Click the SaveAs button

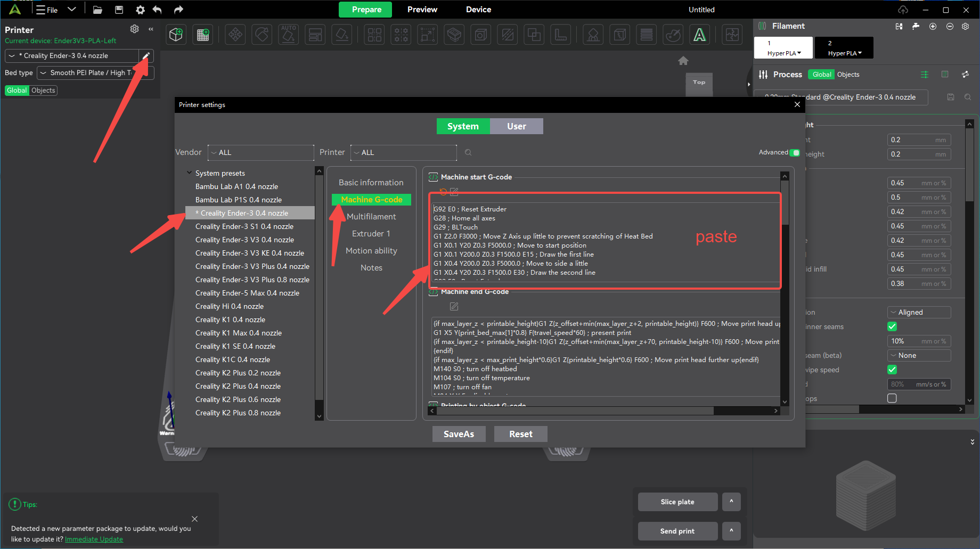[459, 434]
